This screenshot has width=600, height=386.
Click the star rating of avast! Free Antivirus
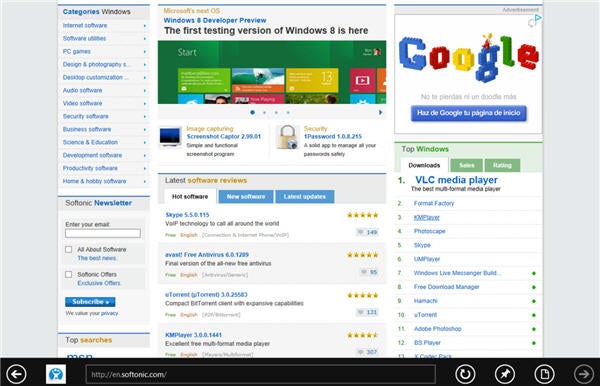point(362,255)
